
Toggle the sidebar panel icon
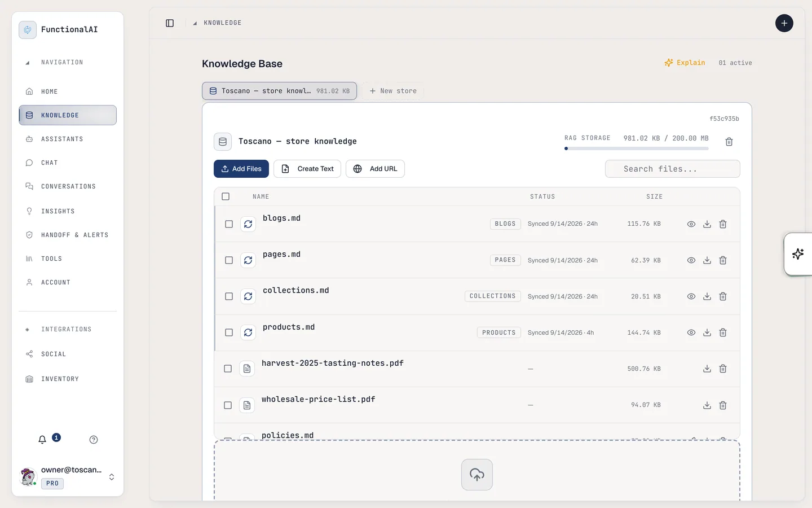[170, 23]
